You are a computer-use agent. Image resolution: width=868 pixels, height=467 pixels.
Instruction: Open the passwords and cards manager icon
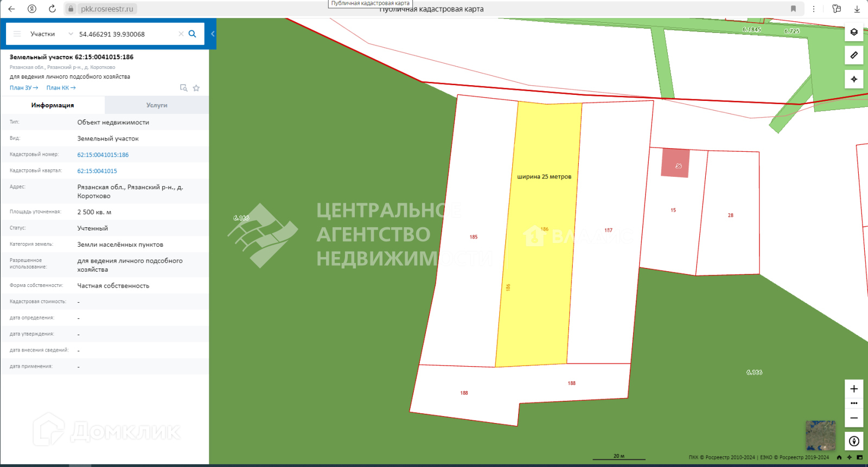click(x=837, y=9)
